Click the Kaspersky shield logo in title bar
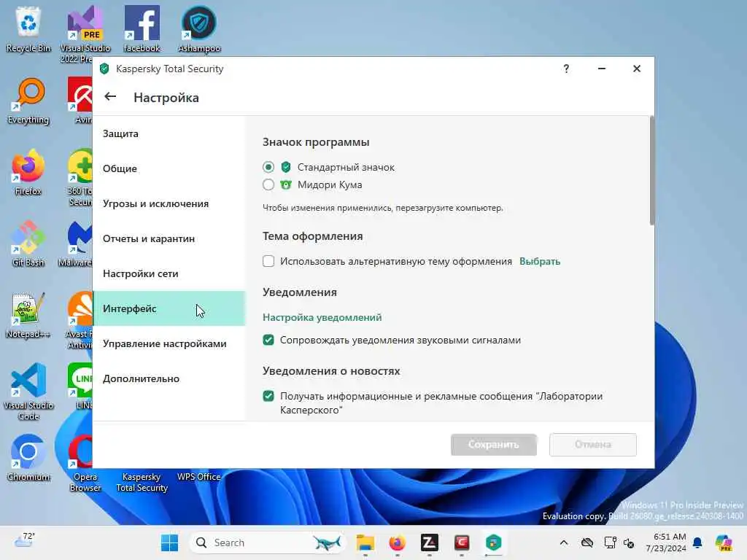This screenshot has height=560, width=747. coord(104,69)
